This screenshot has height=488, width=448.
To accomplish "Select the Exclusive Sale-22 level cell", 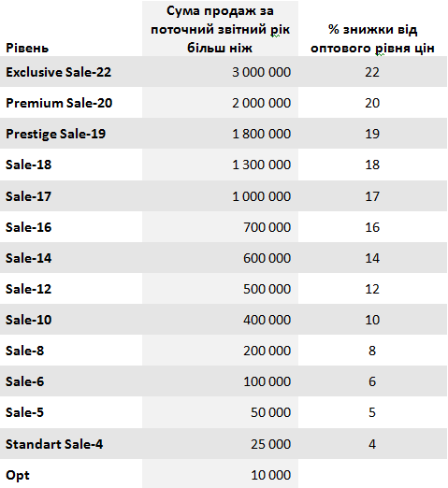I will click(71, 72).
